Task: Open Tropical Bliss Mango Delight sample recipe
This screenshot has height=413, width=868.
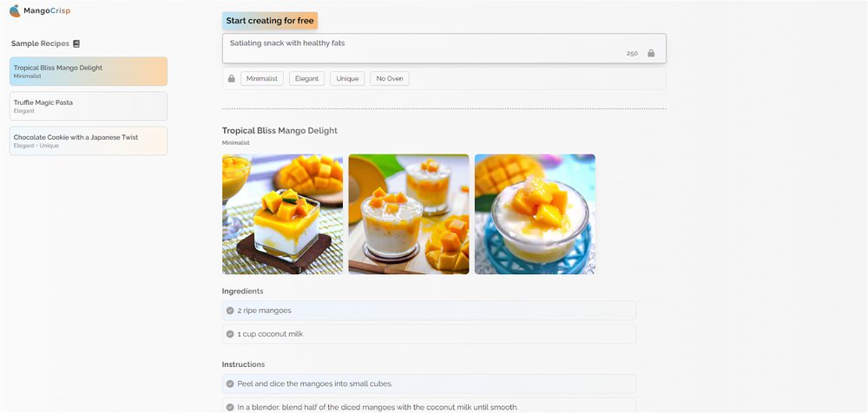Action: (89, 71)
